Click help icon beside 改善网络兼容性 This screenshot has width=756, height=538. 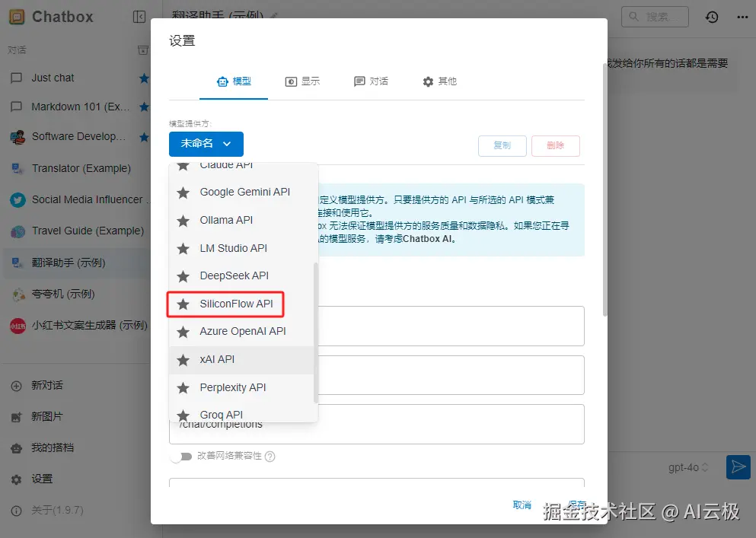click(x=270, y=456)
